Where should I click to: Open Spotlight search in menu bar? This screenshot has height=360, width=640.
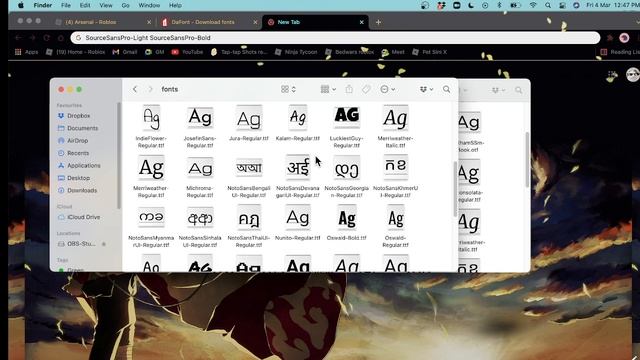coord(548,5)
